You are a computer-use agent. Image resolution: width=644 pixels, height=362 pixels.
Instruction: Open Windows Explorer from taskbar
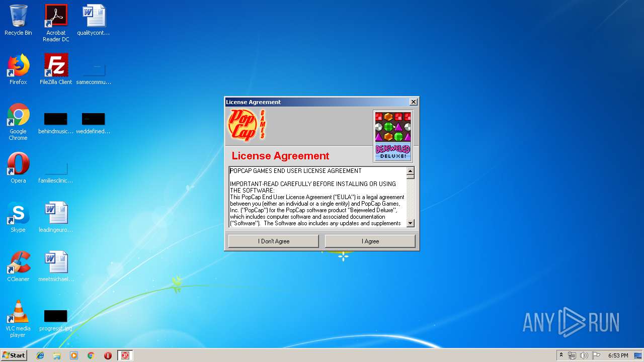57,355
